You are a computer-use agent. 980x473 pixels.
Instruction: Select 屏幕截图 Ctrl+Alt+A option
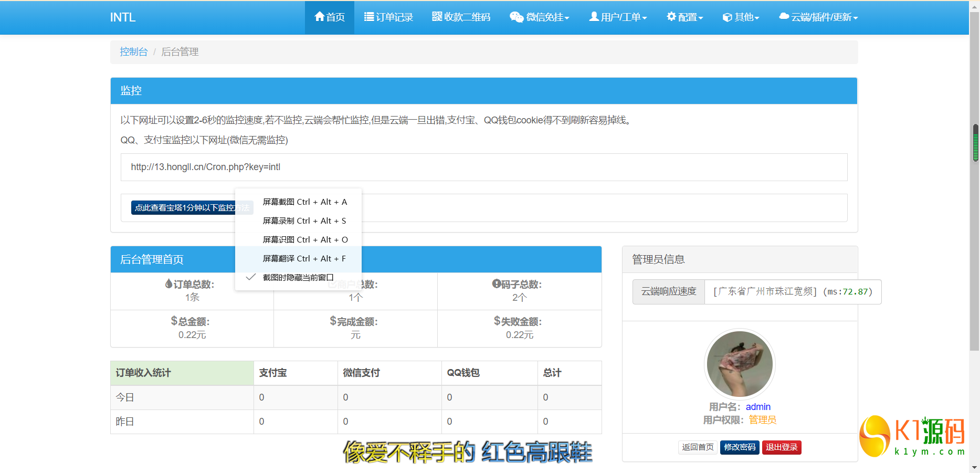coord(304,202)
